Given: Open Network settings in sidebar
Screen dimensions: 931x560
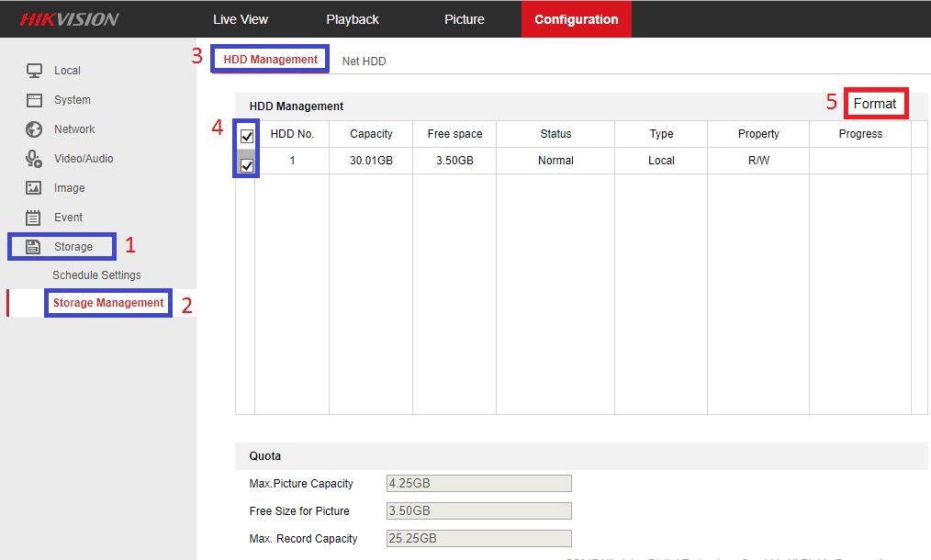Looking at the screenshot, I should click(x=74, y=129).
